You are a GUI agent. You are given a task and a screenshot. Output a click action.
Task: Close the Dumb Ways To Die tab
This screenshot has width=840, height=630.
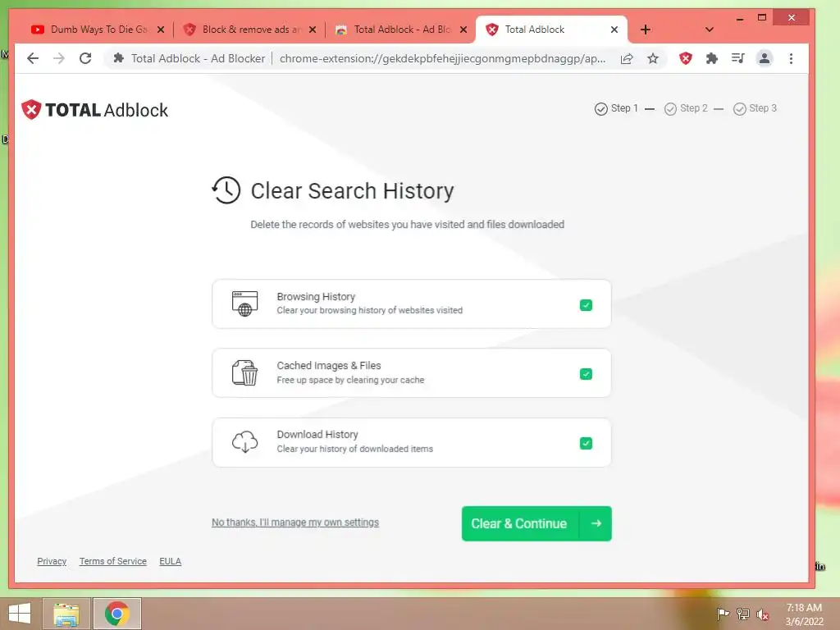tap(161, 30)
